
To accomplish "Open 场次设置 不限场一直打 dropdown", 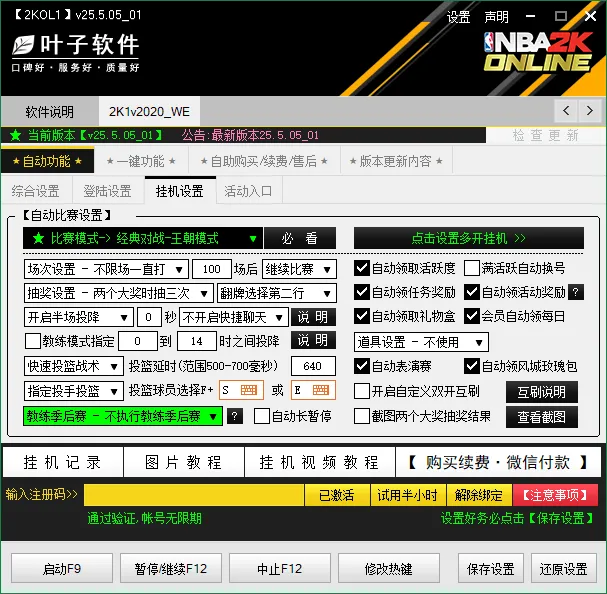I will coord(106,269).
